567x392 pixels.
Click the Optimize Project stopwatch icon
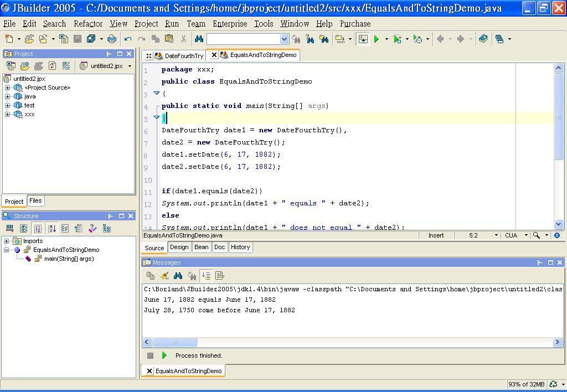click(417, 39)
